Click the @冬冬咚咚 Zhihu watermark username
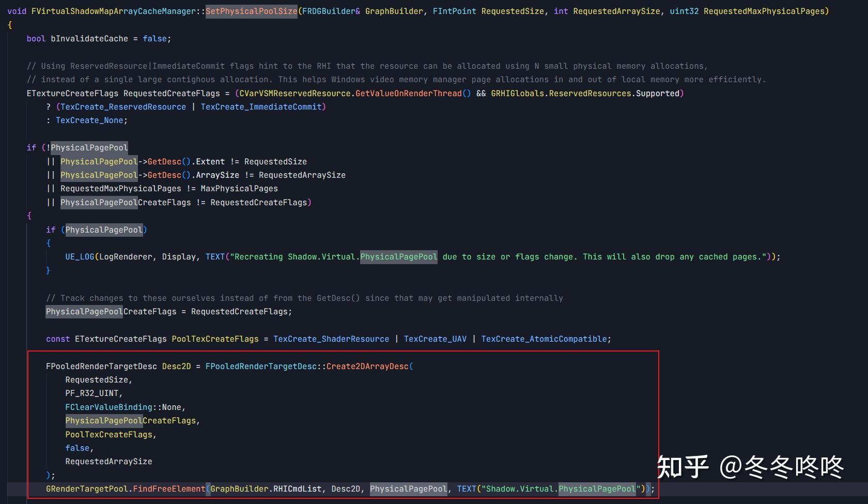The image size is (868, 504). coord(780,467)
